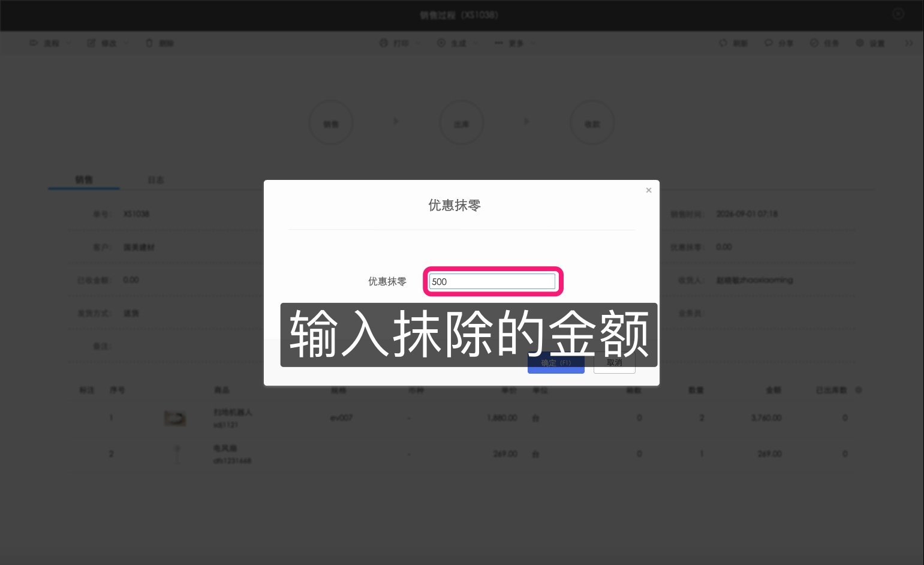Screen dimensions: 924x565
Task: Click the order number XS1038 value
Action: tap(136, 214)
